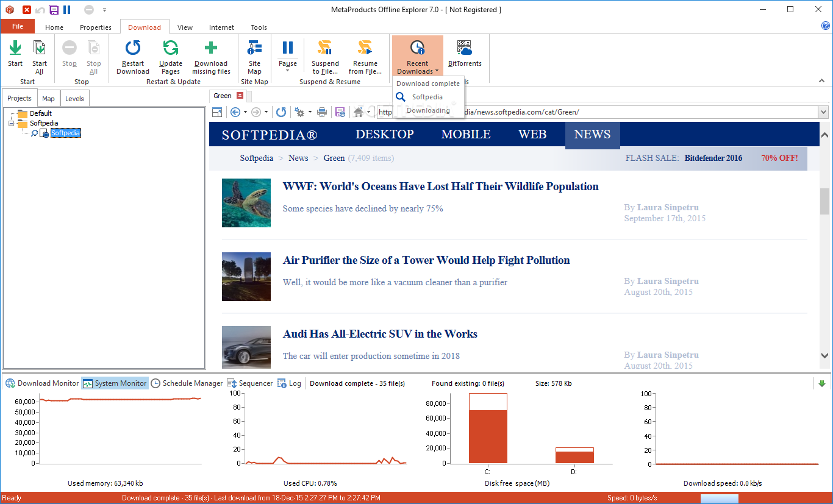This screenshot has height=504, width=833.
Task: Click the browser settings gear icon
Action: [299, 112]
